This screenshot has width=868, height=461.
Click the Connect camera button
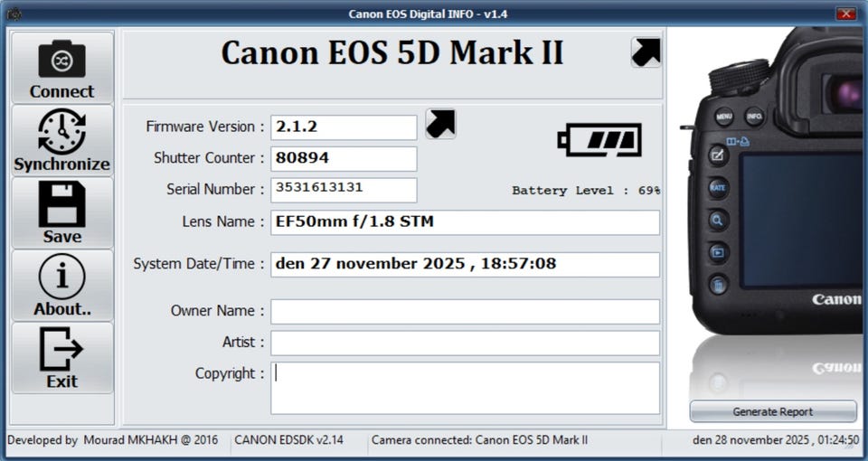[x=62, y=68]
